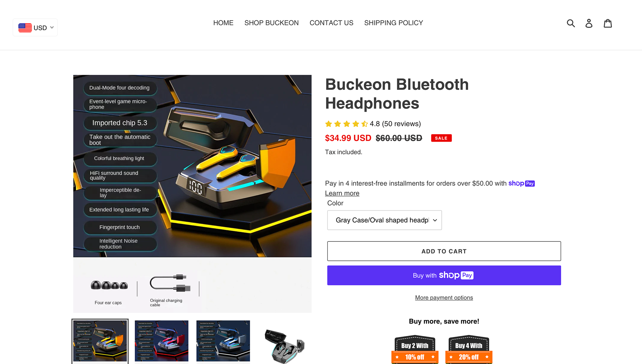Screen dimensions: 642x364
Task: View the SHIPPING POLICY page
Action: click(394, 23)
